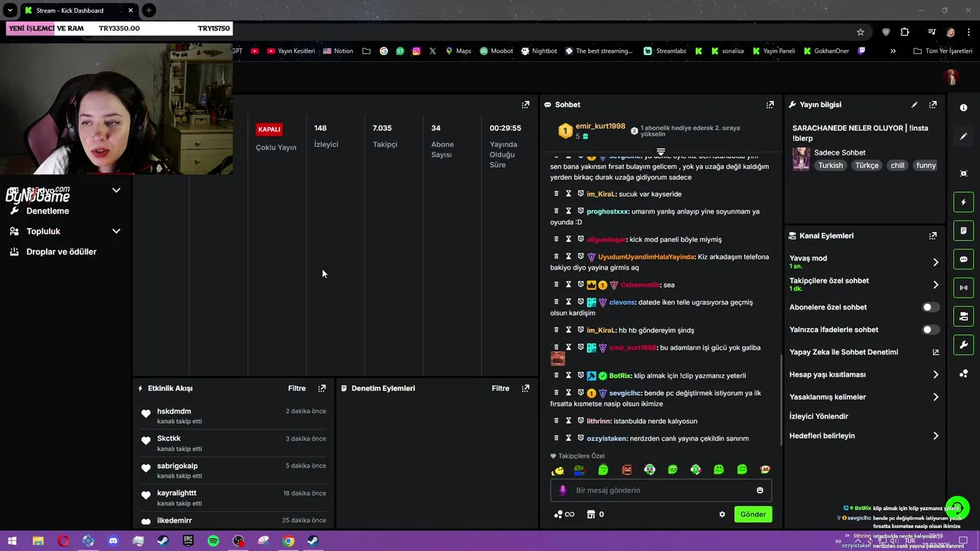This screenshot has width=980, height=551.
Task: Open the emoji picker in message box
Action: [759, 491]
